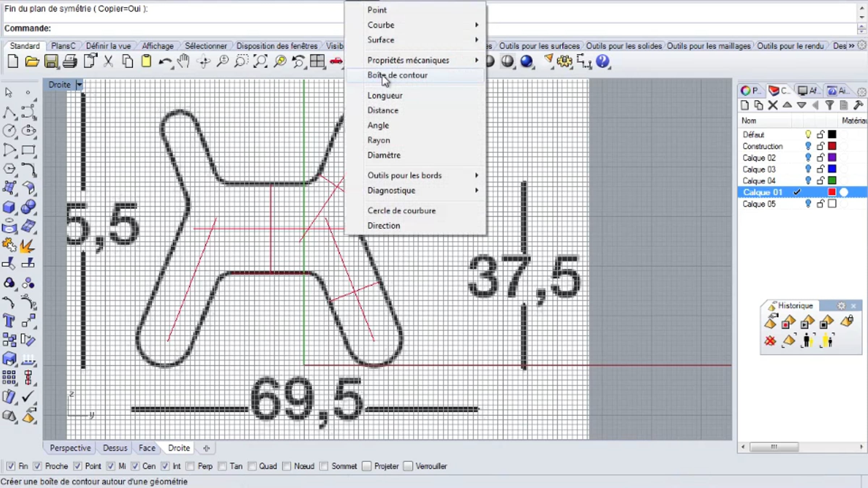Switch to the Perspective viewport tab
Screen dimensions: 868x488
click(x=70, y=448)
